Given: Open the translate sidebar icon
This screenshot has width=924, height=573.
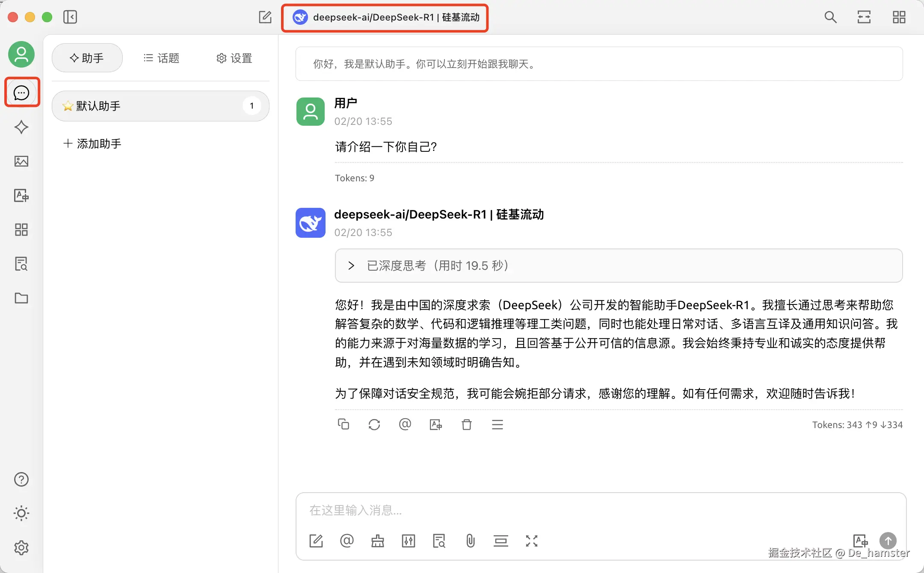Looking at the screenshot, I should 21,195.
